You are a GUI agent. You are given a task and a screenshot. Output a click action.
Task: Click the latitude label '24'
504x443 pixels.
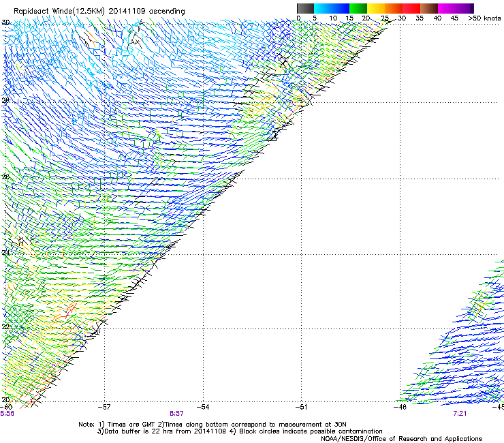coord(5,252)
